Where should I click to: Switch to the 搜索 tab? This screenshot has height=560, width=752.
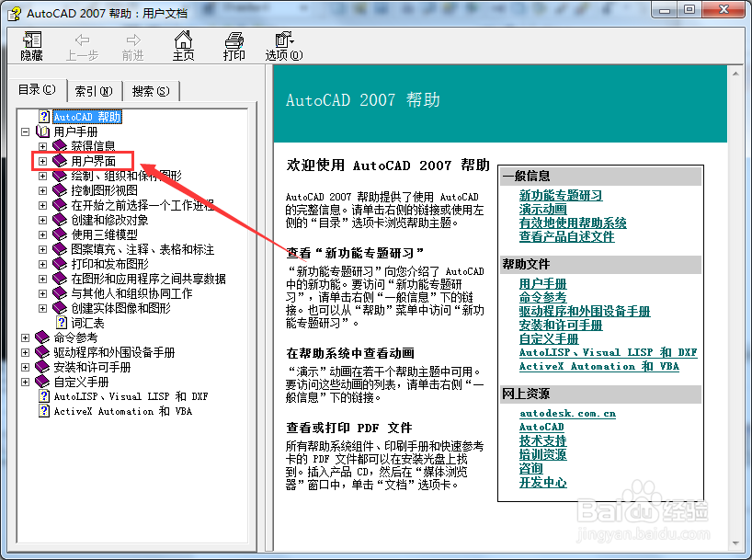click(151, 91)
